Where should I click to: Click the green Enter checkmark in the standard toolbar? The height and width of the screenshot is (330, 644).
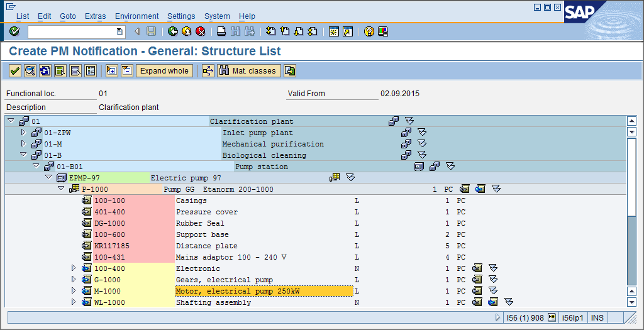[14, 31]
